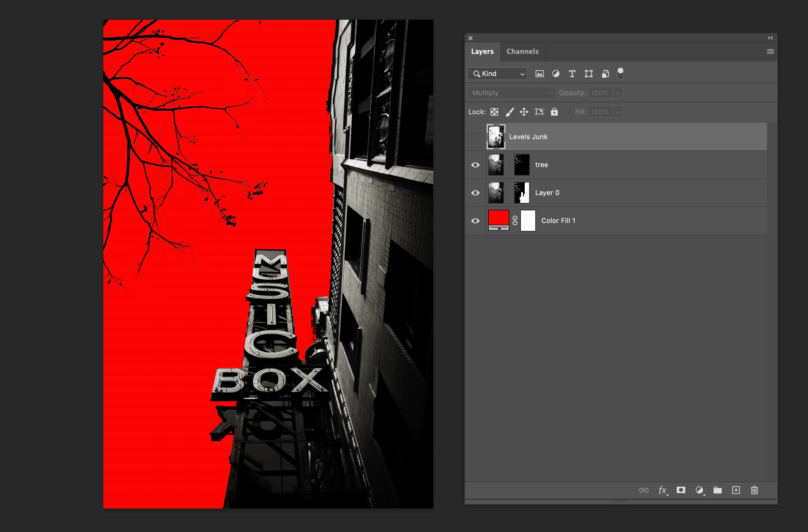Click the lock image pixels brush icon
The height and width of the screenshot is (532, 808).
[509, 112]
